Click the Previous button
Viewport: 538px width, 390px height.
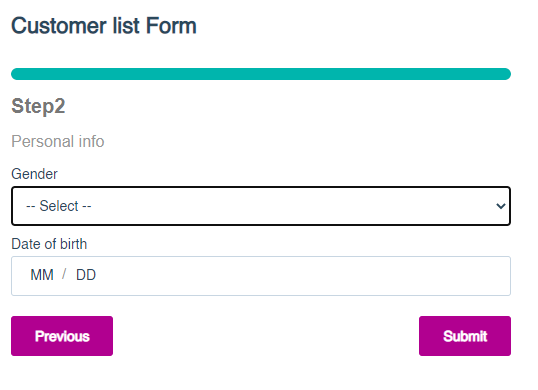point(62,336)
